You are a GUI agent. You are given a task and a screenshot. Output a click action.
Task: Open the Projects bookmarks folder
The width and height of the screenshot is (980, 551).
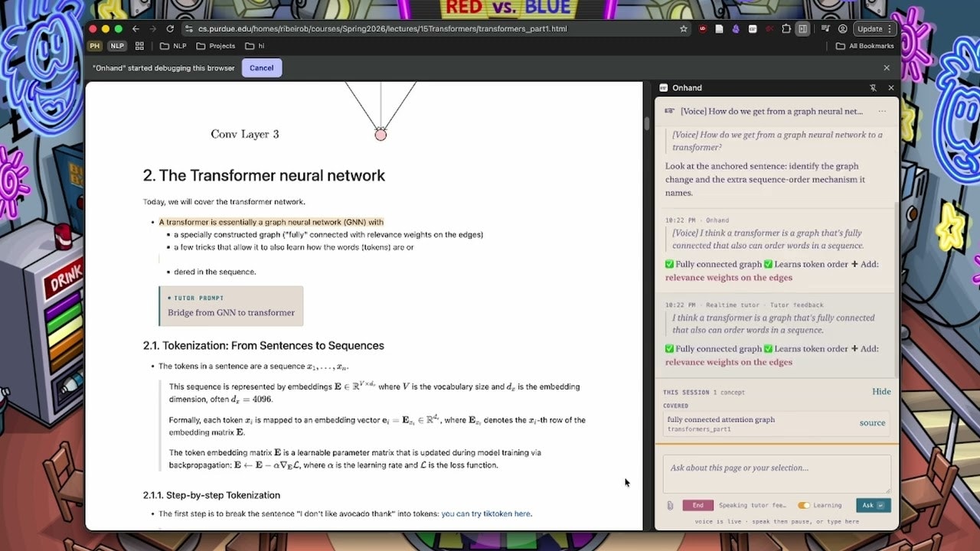coord(216,46)
